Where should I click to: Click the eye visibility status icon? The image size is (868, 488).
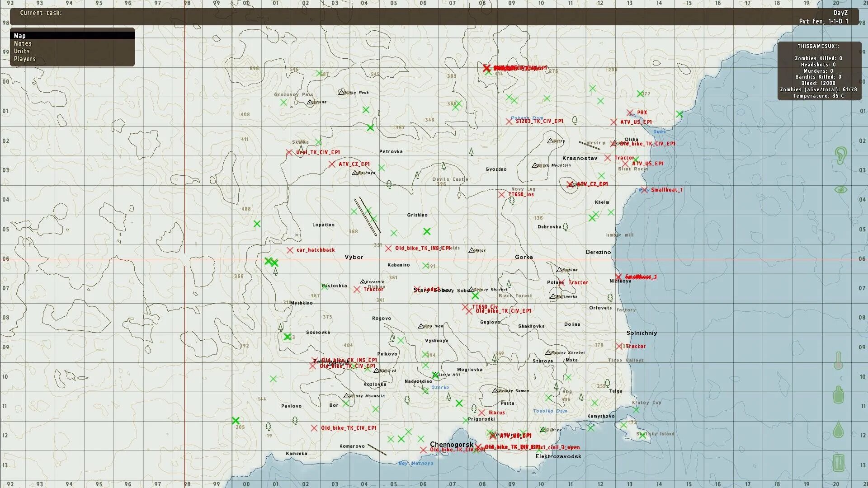click(840, 190)
